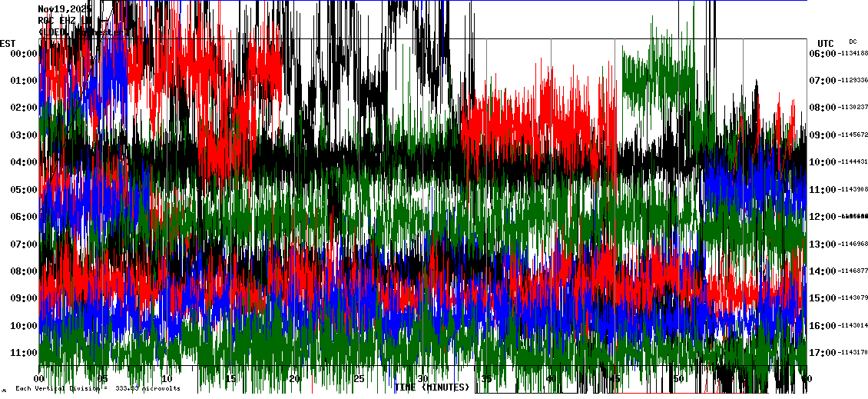The width and height of the screenshot is (868, 399).
Task: Click the ROC EHZ station label
Action: coord(57,21)
